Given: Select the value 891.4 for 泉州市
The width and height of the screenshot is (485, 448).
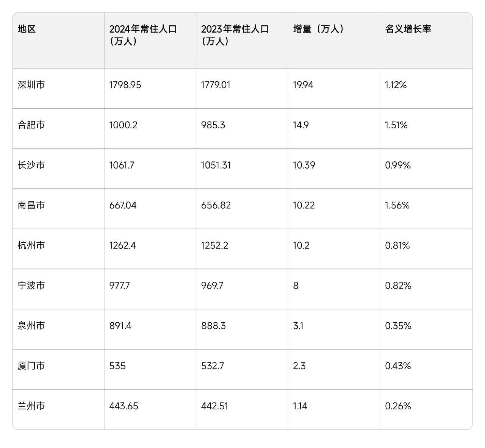Looking at the screenshot, I should tap(120, 326).
